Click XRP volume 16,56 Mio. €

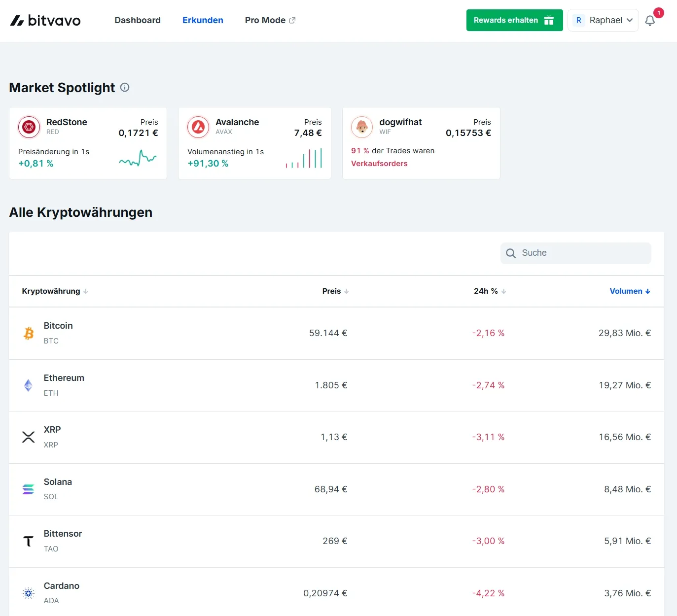(x=625, y=437)
